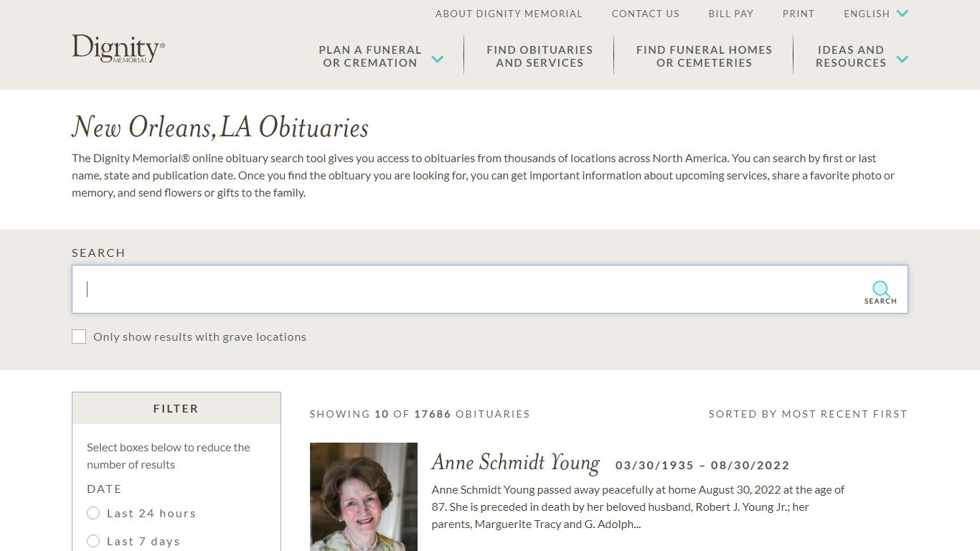980x551 pixels.
Task: Click the Print link
Action: click(798, 14)
